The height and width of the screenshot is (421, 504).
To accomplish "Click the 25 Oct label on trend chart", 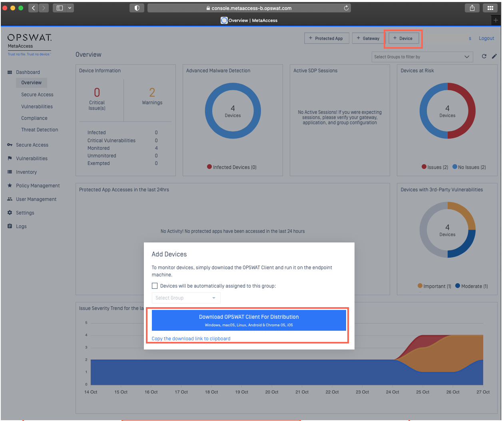I will pyautogui.click(x=422, y=392).
